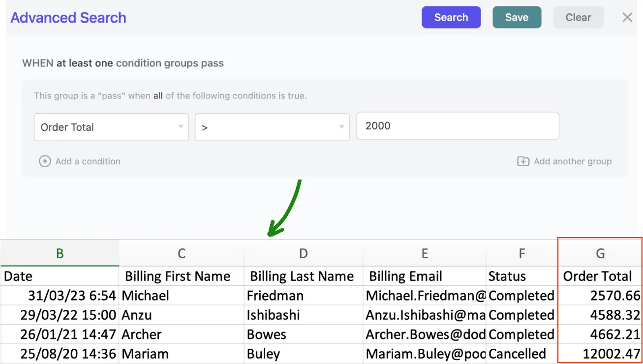The height and width of the screenshot is (364, 643).
Task: Select the cell containing Archer
Action: coord(182,334)
